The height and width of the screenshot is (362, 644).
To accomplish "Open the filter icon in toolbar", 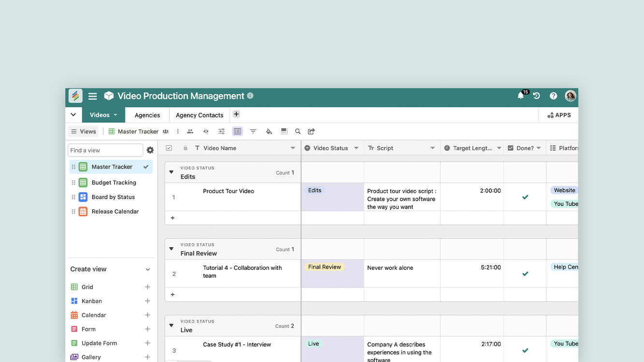I will (253, 131).
